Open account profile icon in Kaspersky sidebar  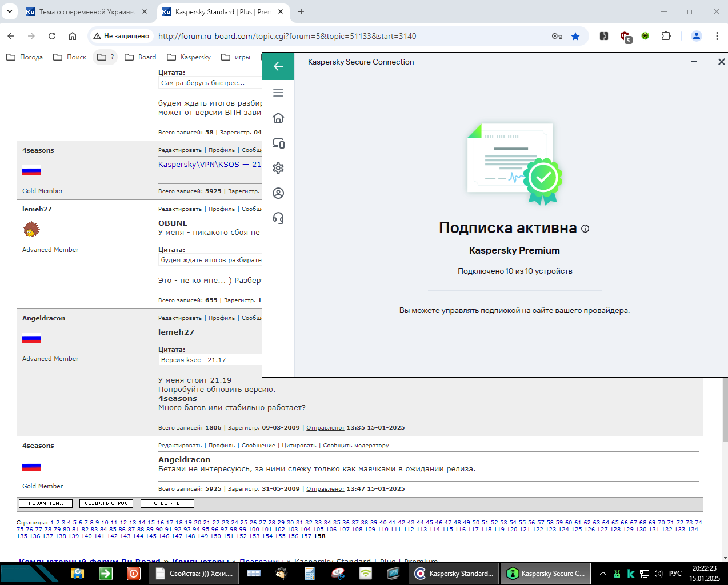[278, 193]
